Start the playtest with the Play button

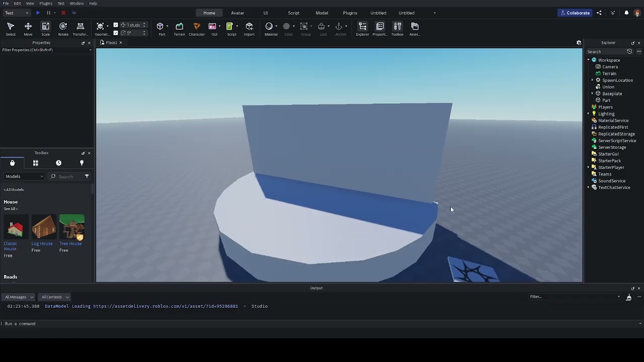38,13
